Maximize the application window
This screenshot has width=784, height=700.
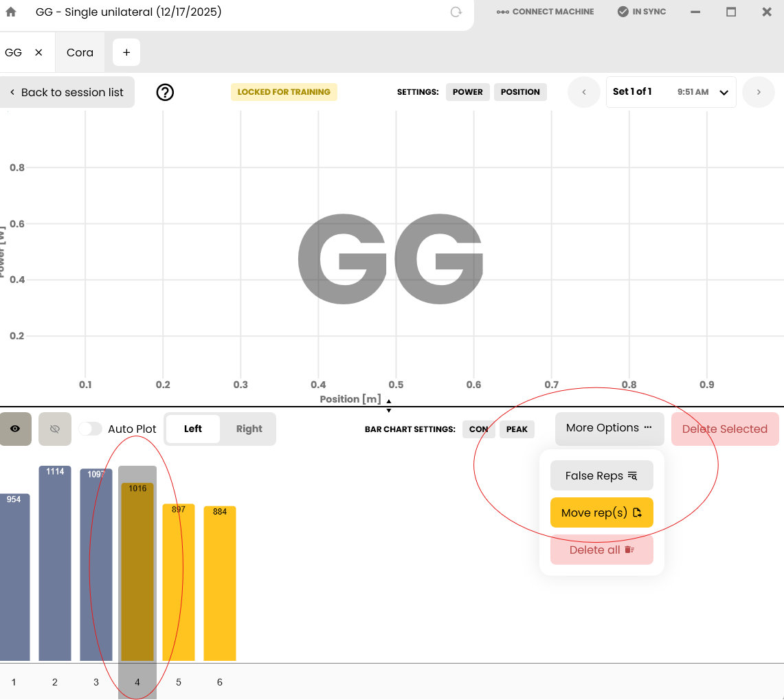(x=731, y=12)
